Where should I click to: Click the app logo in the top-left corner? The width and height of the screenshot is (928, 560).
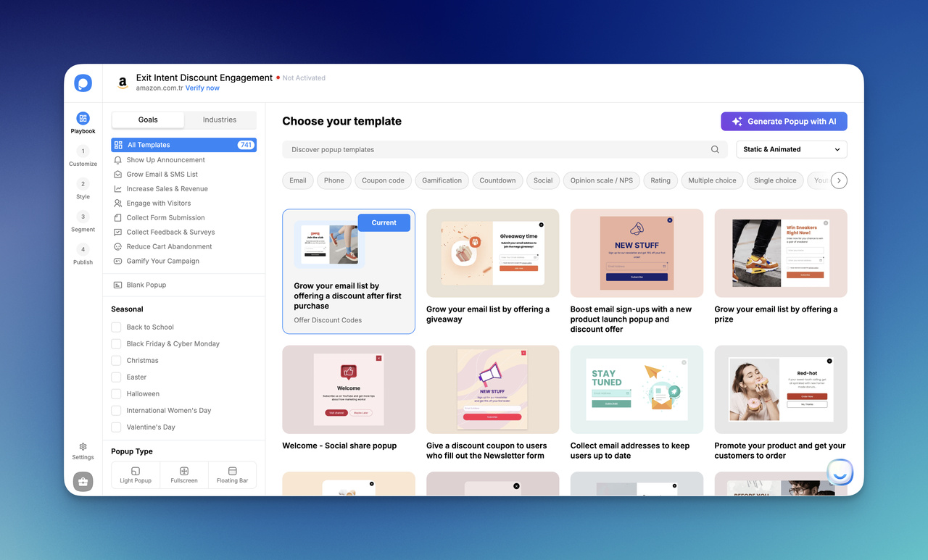pos(83,83)
